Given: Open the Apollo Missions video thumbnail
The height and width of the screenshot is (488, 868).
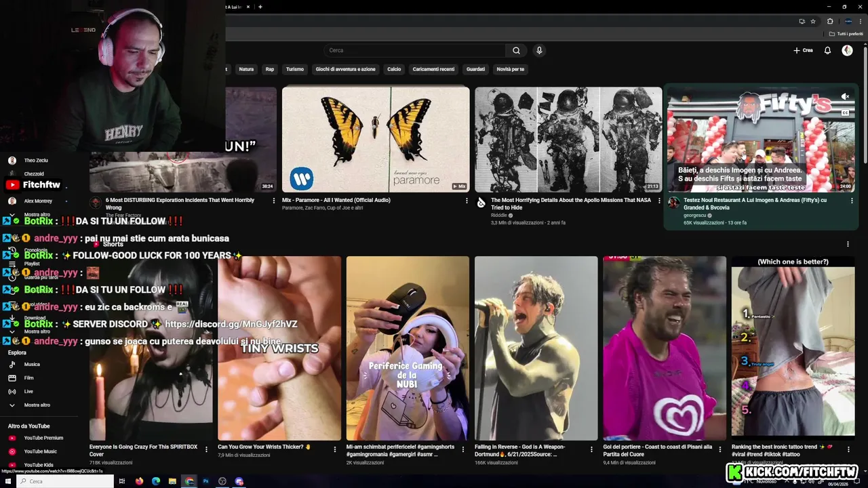Looking at the screenshot, I should click(x=568, y=140).
